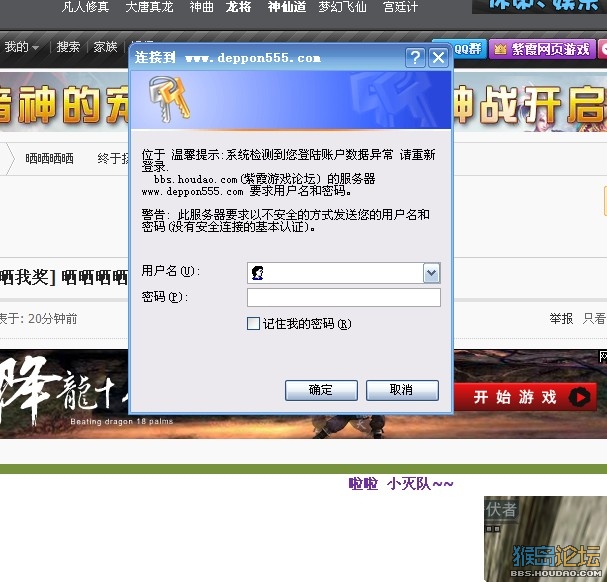This screenshot has width=607, height=582.
Task: Open 宫廷计 game link
Action: (400, 7)
